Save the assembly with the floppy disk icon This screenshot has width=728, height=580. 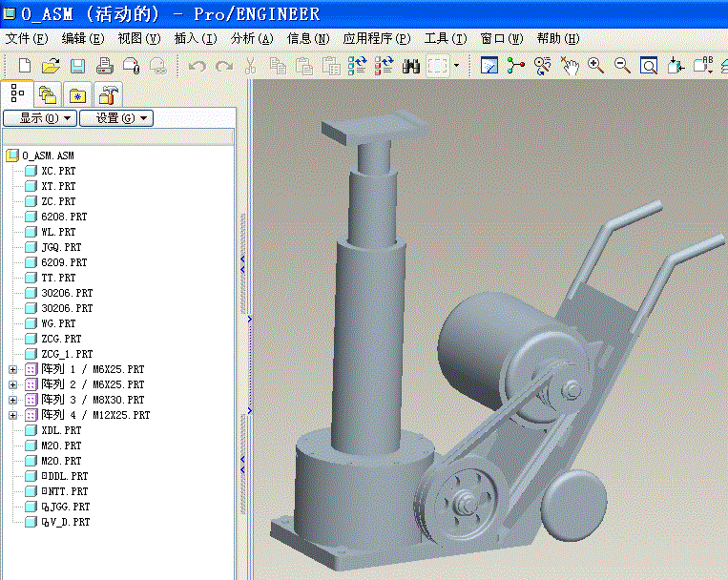pyautogui.click(x=77, y=66)
